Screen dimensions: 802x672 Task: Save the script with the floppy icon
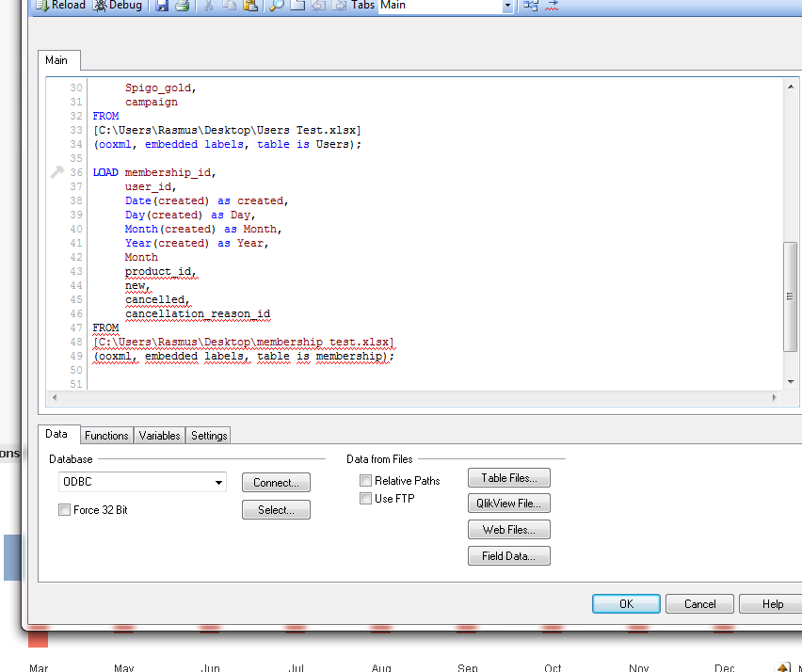162,6
